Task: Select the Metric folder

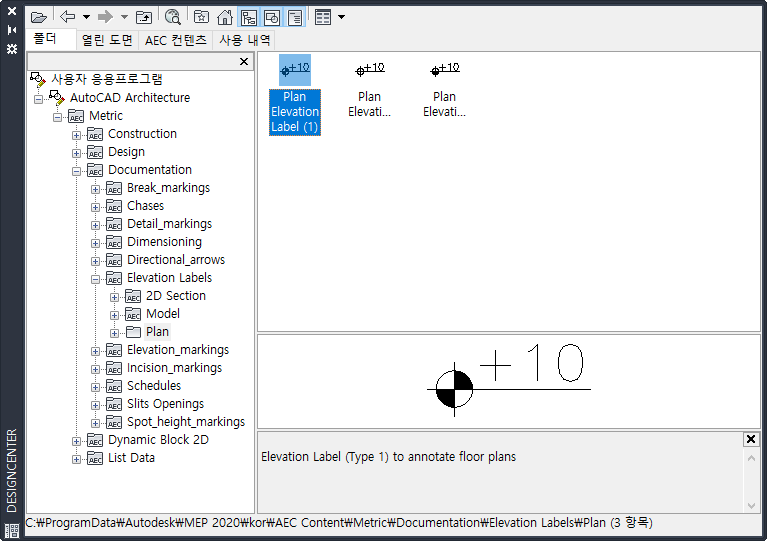Action: pos(106,116)
